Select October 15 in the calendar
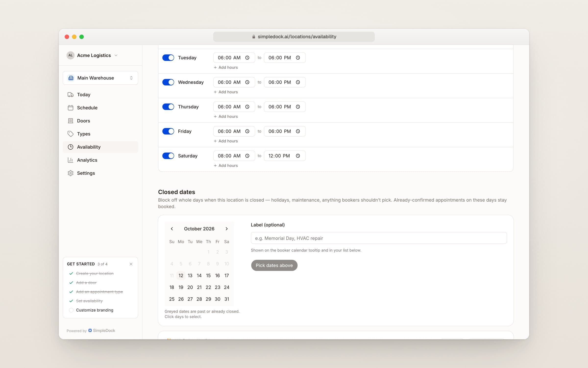 coord(208,276)
